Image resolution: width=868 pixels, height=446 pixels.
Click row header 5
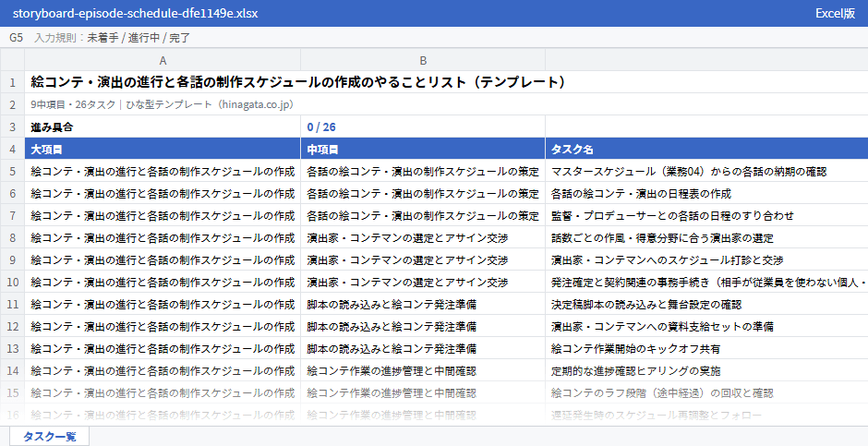click(12, 172)
